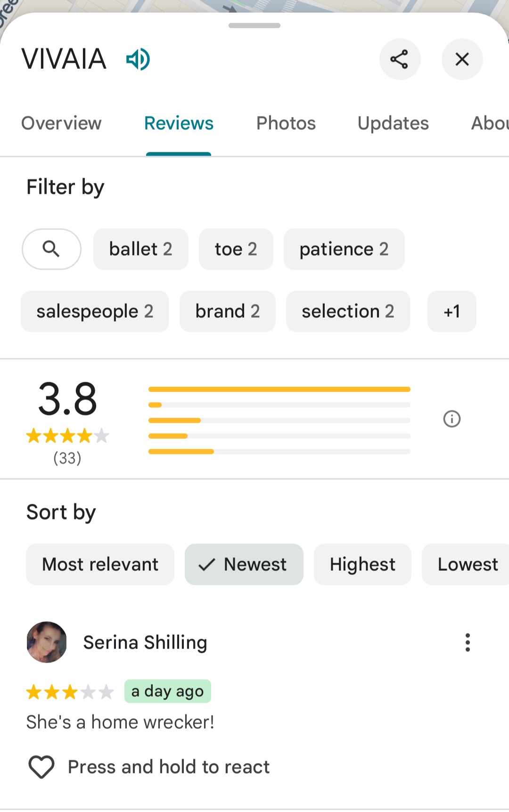Screen dimensions: 509x812
Task: Close the VIVAIA place panel
Action: pos(462,59)
